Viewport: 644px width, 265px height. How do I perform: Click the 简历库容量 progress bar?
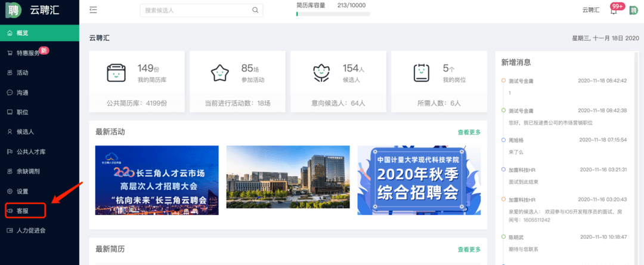pyautogui.click(x=333, y=14)
